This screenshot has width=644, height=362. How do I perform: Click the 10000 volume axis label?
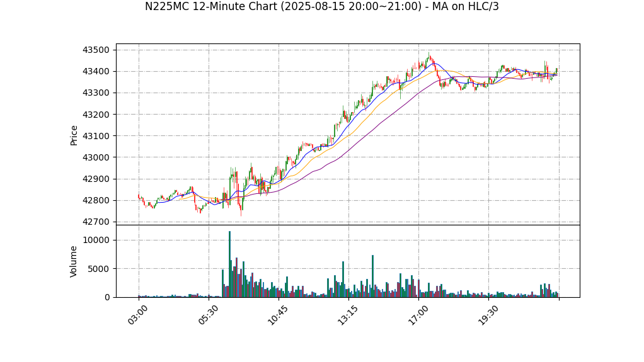tap(96, 240)
